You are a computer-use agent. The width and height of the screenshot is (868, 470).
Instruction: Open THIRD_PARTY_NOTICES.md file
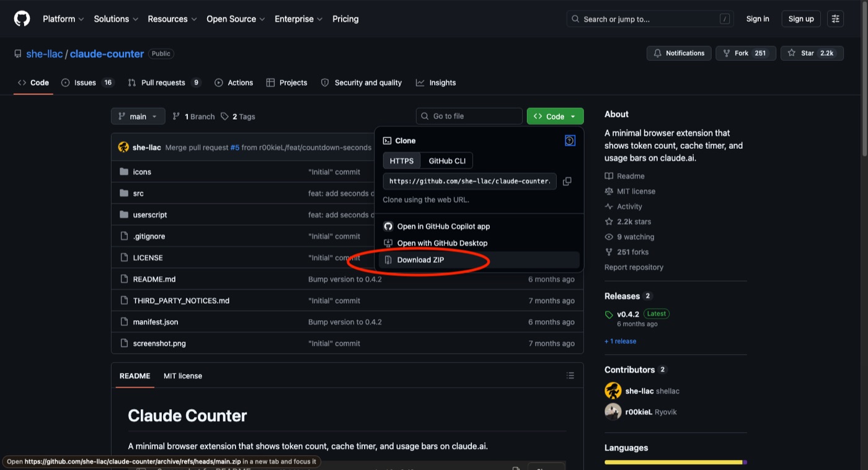pos(181,301)
